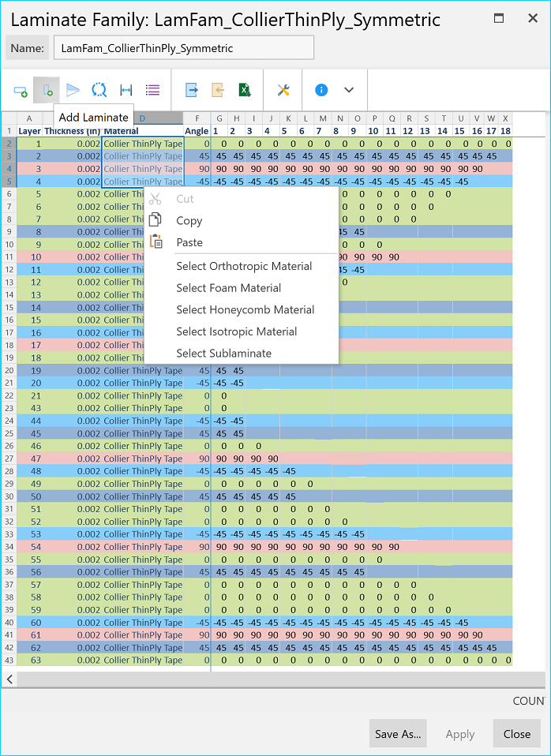Click the green Excel export icon
Viewport: 551px width, 756px height.
[245, 90]
